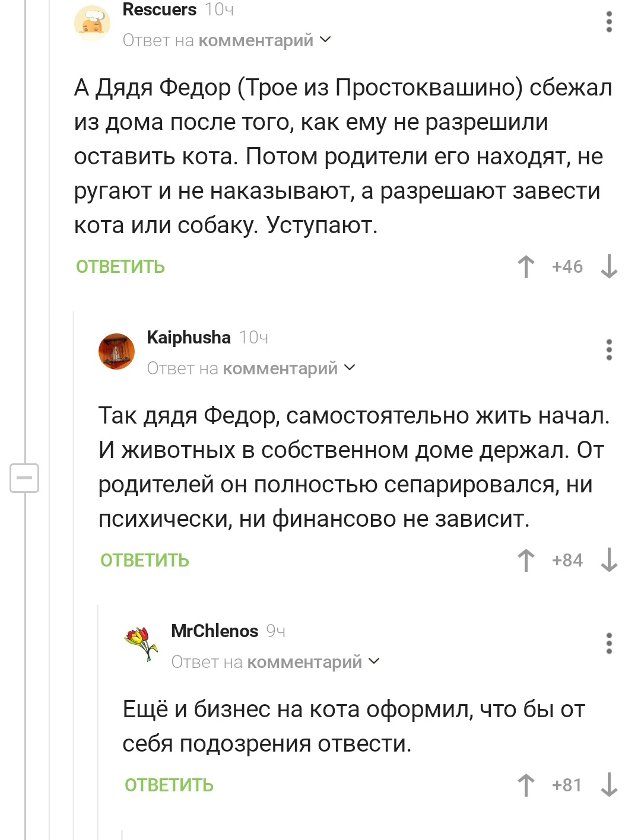Open MrChlenos's tulip avatar
The image size is (641, 840).
[141, 643]
